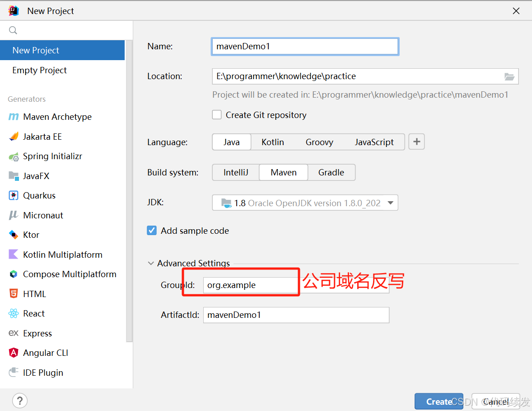Choose Maven build system
This screenshot has height=411, width=532.
click(x=284, y=173)
